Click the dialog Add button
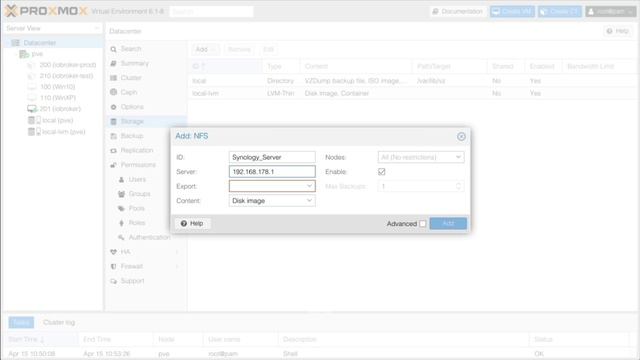The image size is (640, 360). [448, 223]
